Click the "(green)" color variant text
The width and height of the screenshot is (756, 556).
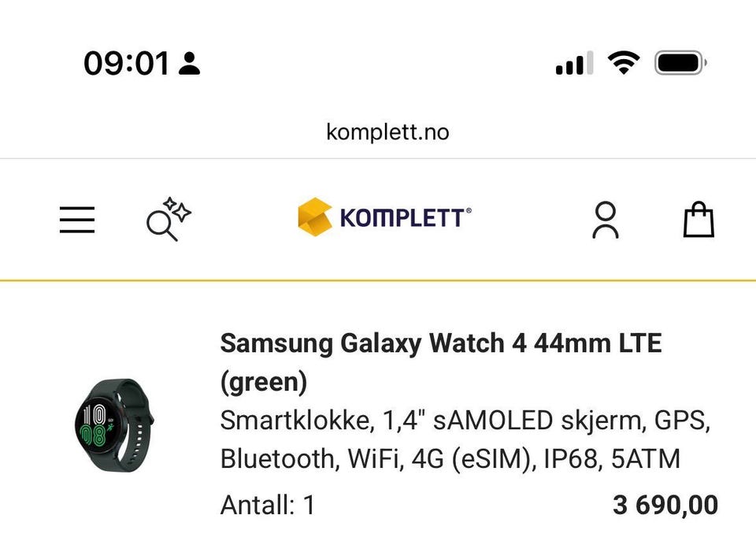click(x=263, y=382)
